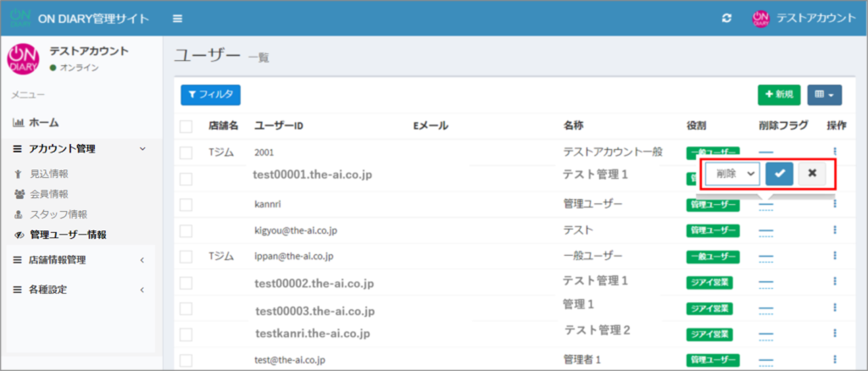
Task: Open three-dot actions for test@the-ai.co.jp row
Action: [835, 360]
